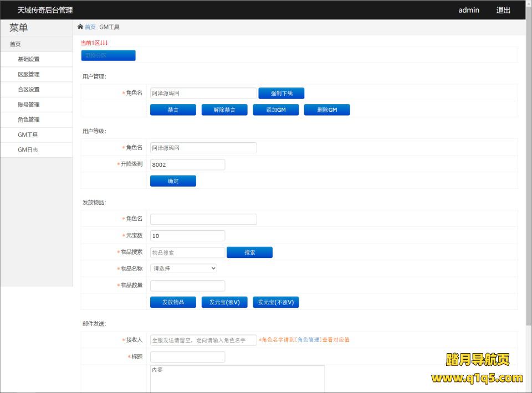Select 区服管理 from the sidebar
Image resolution: width=532 pixels, height=393 pixels.
(x=29, y=74)
